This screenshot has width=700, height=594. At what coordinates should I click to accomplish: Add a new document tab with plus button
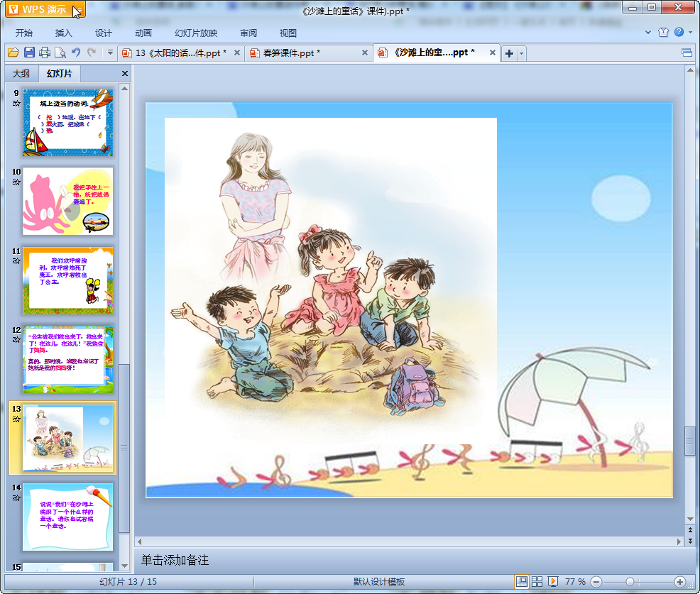tap(509, 53)
